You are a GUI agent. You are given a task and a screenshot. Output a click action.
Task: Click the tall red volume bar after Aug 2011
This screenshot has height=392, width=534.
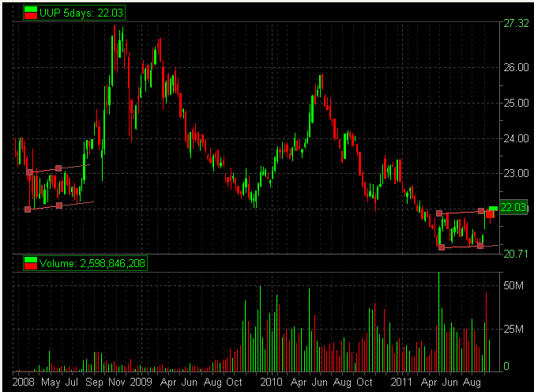(486, 332)
